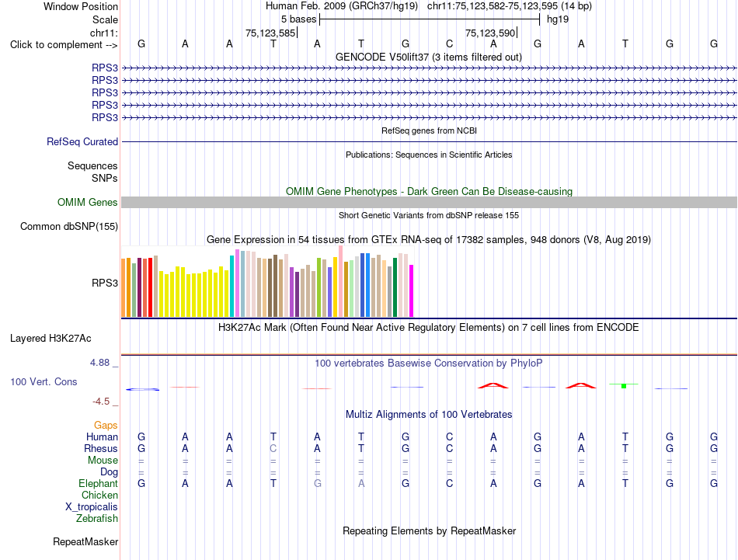The image size is (738, 560).
Task: Click the '5 bases' scale bar
Action: tap(430, 19)
